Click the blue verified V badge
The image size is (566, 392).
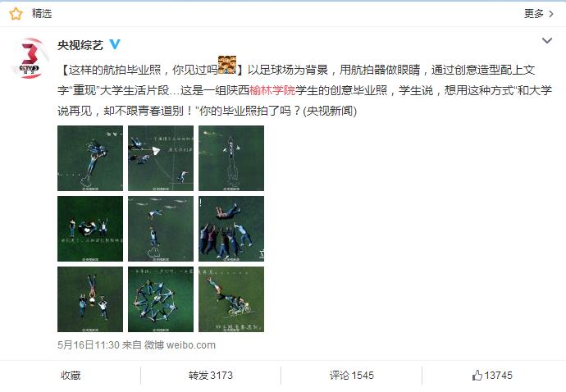115,44
